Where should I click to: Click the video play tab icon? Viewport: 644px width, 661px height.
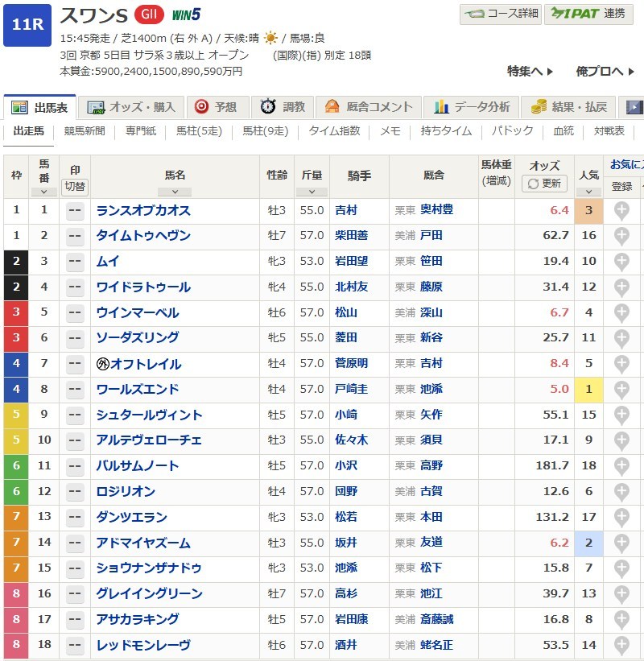tap(634, 107)
